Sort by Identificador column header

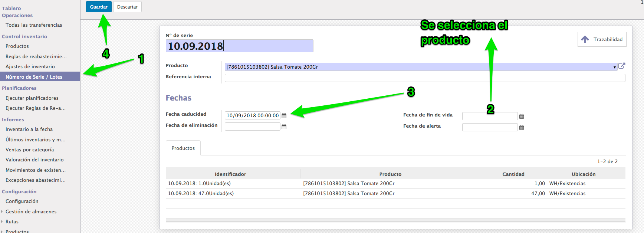230,174
